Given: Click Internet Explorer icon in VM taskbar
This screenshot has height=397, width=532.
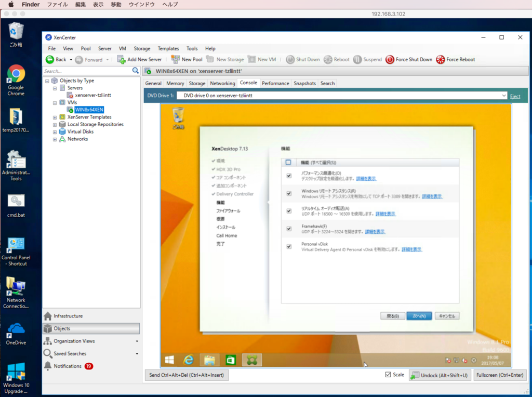Looking at the screenshot, I should 189,360.
